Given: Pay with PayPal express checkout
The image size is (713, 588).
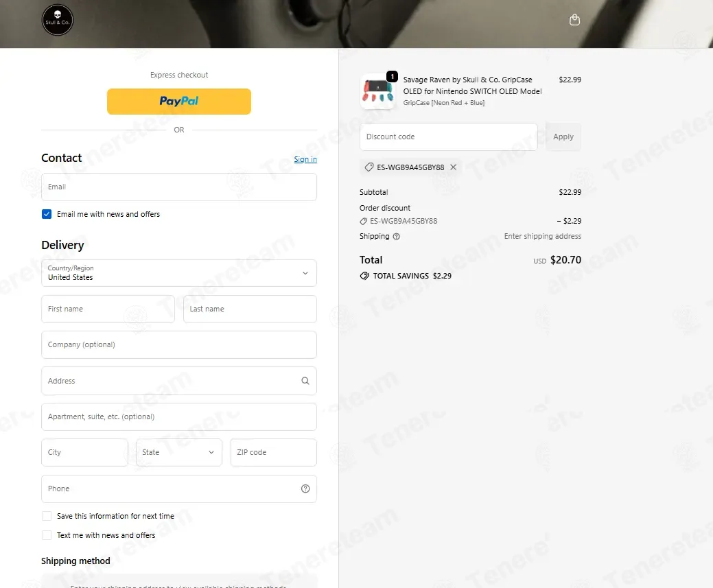Looking at the screenshot, I should 178,102.
